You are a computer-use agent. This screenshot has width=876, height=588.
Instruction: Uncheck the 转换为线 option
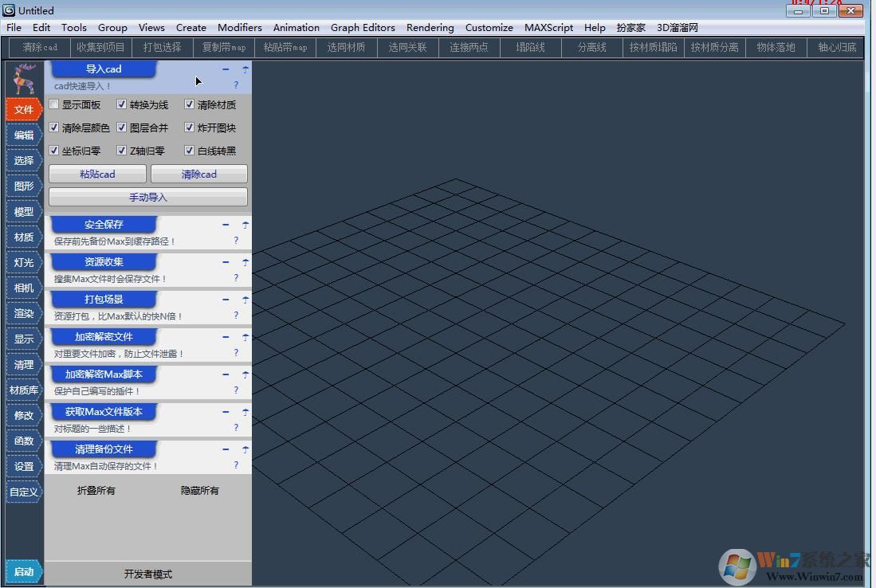[x=121, y=104]
